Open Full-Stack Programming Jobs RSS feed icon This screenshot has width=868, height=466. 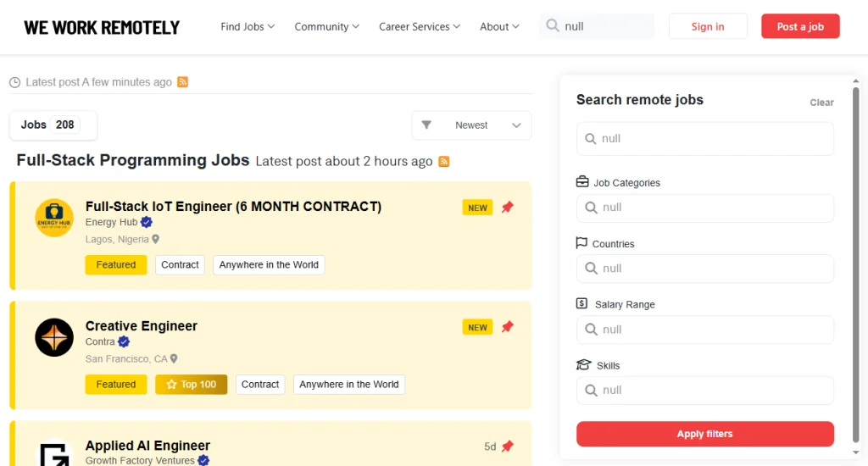(x=444, y=161)
